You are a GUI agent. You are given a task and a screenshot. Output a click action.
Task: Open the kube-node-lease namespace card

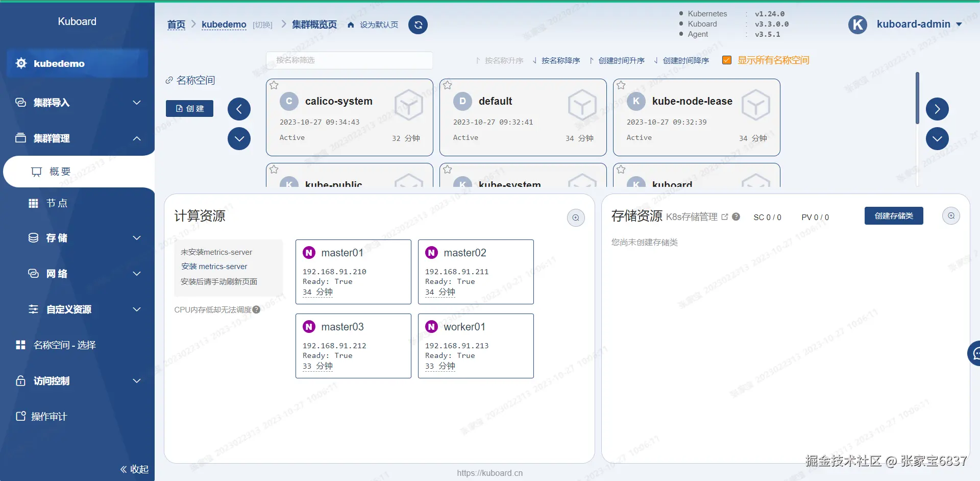coord(697,117)
